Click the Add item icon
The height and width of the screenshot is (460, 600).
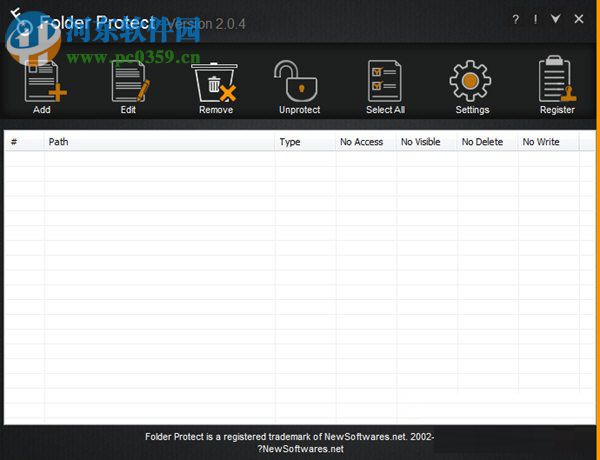coord(45,81)
